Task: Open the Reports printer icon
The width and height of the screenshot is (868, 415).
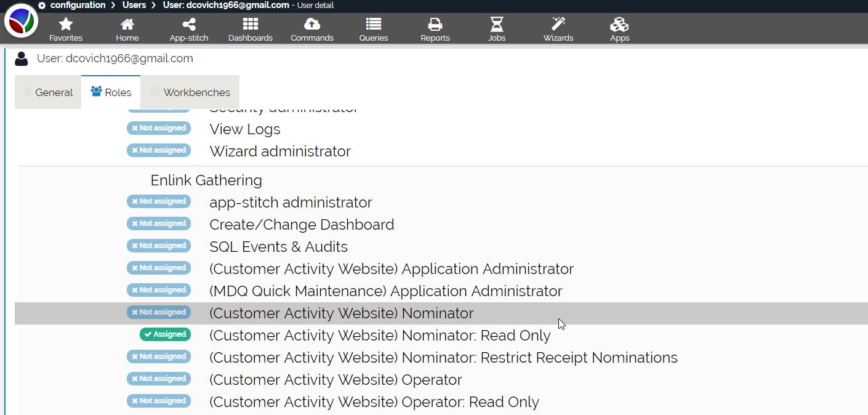Action: tap(435, 25)
